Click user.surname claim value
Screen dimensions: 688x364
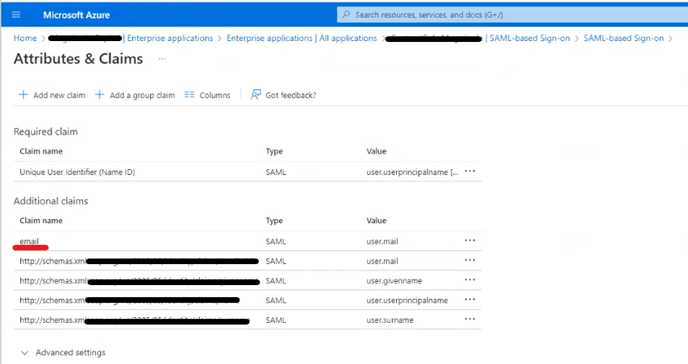click(390, 320)
